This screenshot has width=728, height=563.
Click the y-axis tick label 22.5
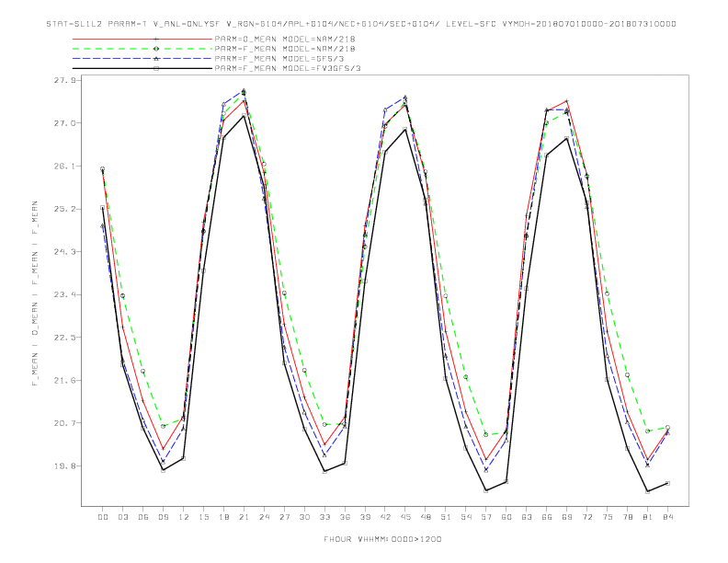[64, 338]
